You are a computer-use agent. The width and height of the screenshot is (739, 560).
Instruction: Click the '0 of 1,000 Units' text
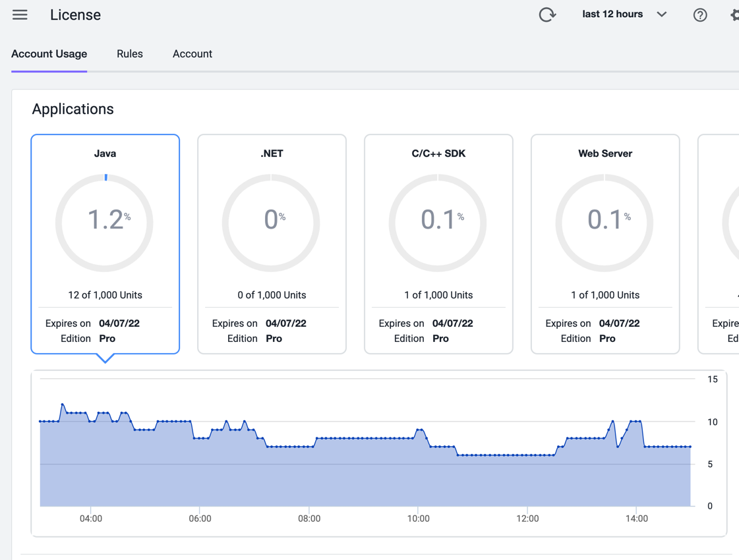click(x=272, y=295)
